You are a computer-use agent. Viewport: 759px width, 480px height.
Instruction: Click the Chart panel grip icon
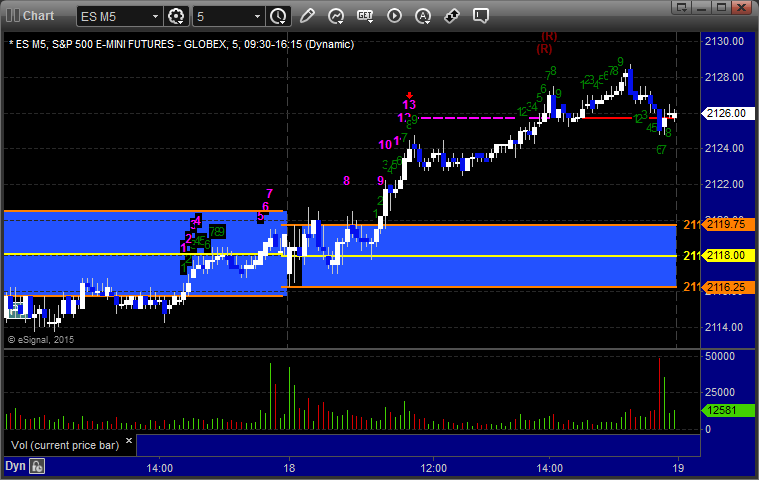(13, 15)
